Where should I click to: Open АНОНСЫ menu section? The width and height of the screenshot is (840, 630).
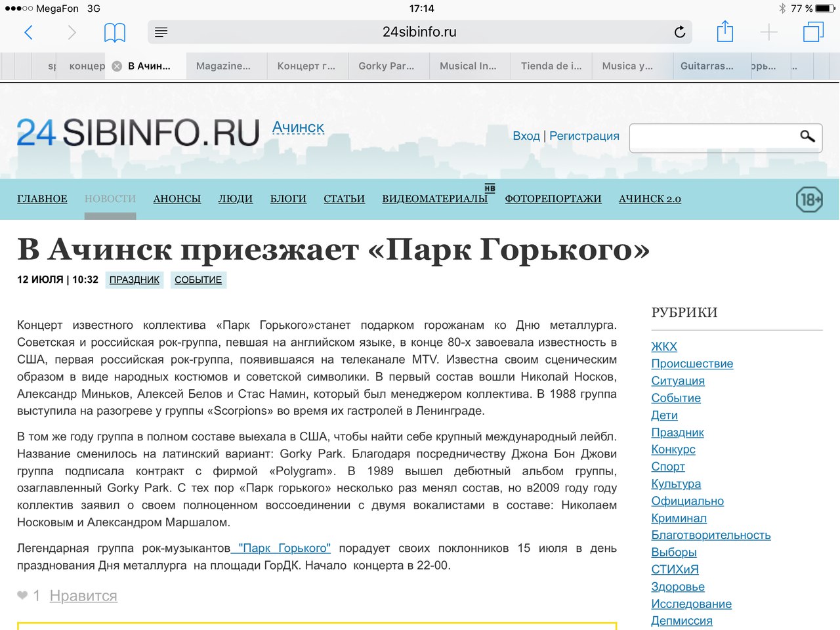177,199
